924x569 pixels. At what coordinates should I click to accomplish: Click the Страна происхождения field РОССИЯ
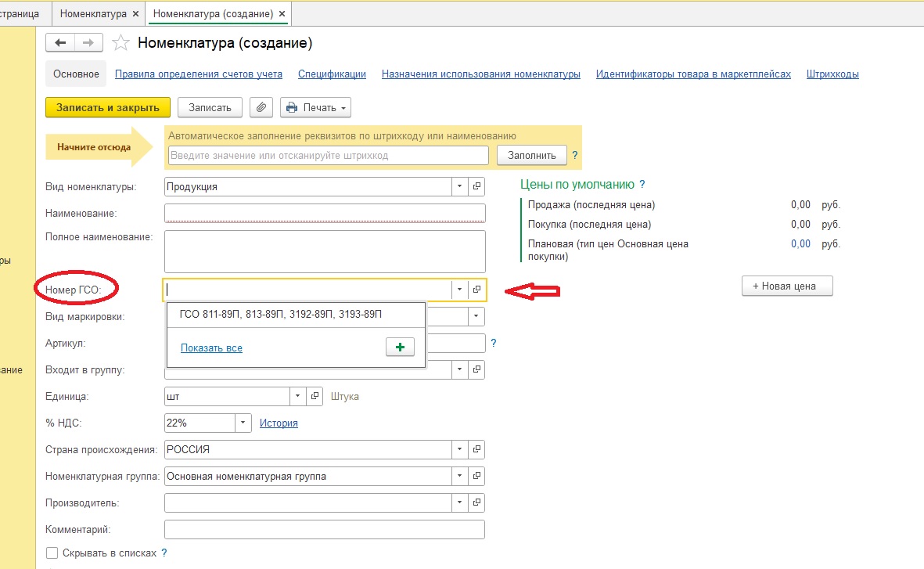[x=307, y=449]
